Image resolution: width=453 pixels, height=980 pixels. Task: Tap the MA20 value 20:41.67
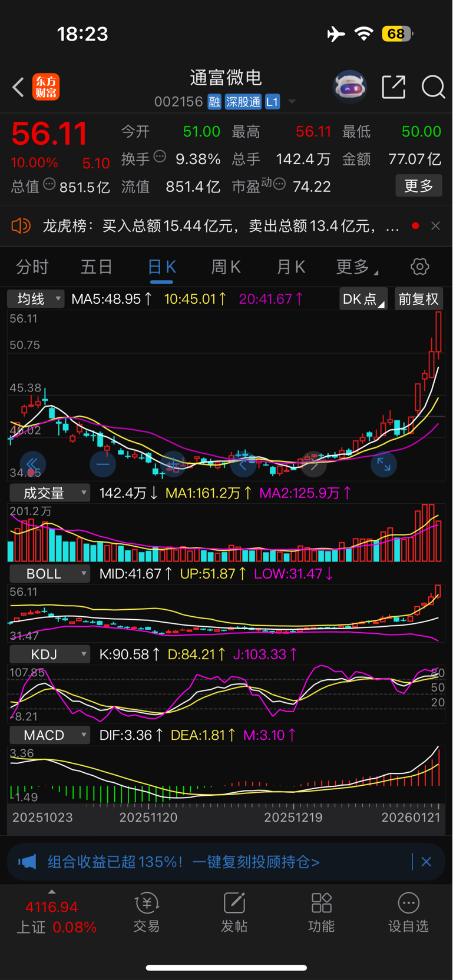[x=271, y=299]
